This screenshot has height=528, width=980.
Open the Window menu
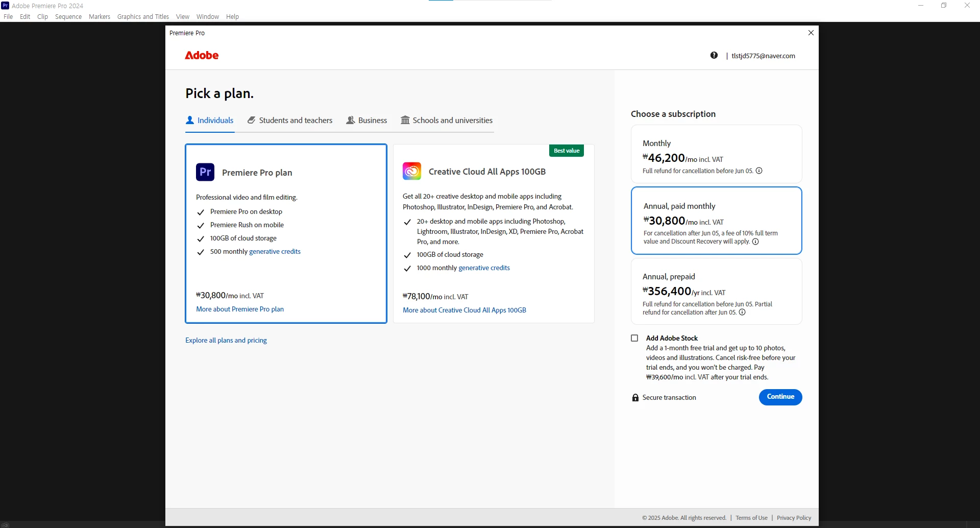pyautogui.click(x=208, y=16)
